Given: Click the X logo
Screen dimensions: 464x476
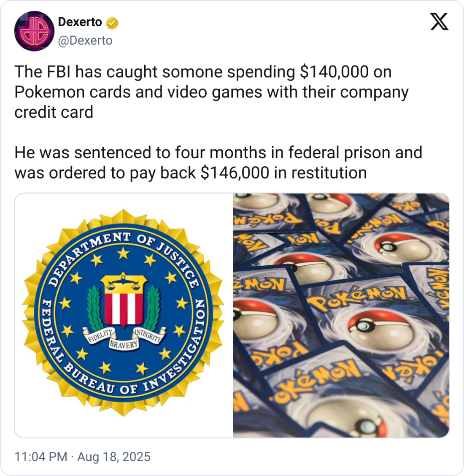Looking at the screenshot, I should [439, 22].
